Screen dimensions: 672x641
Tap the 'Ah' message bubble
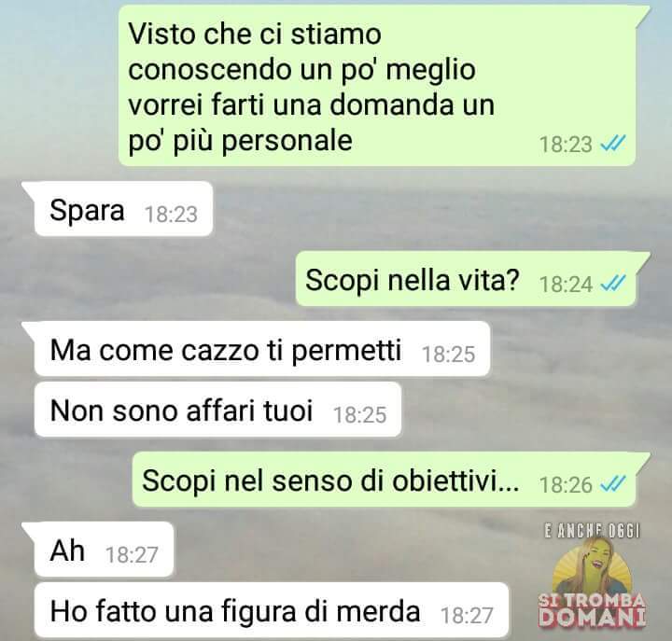coord(104,550)
